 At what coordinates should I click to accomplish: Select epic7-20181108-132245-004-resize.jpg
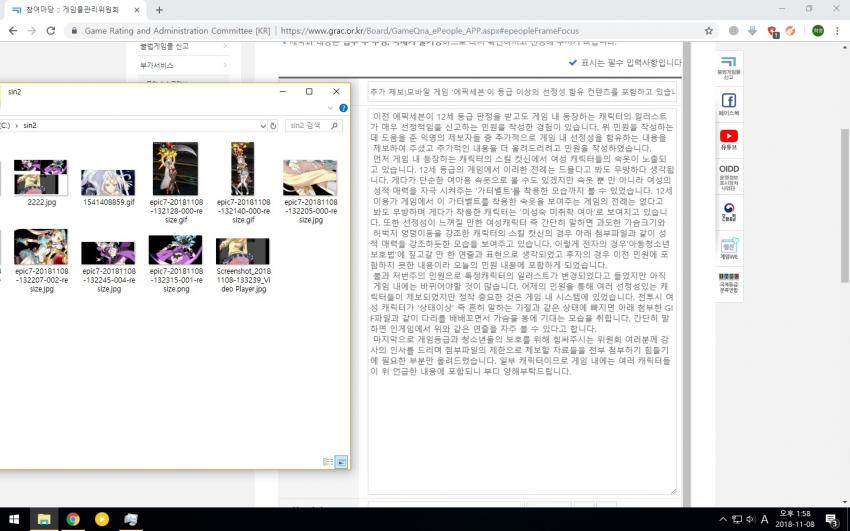[108, 267]
